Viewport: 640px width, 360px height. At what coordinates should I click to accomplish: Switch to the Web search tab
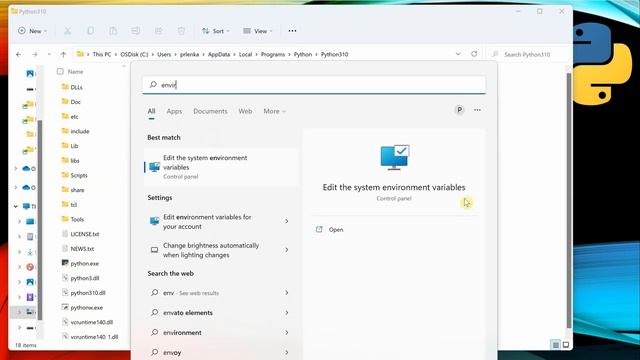(x=245, y=111)
